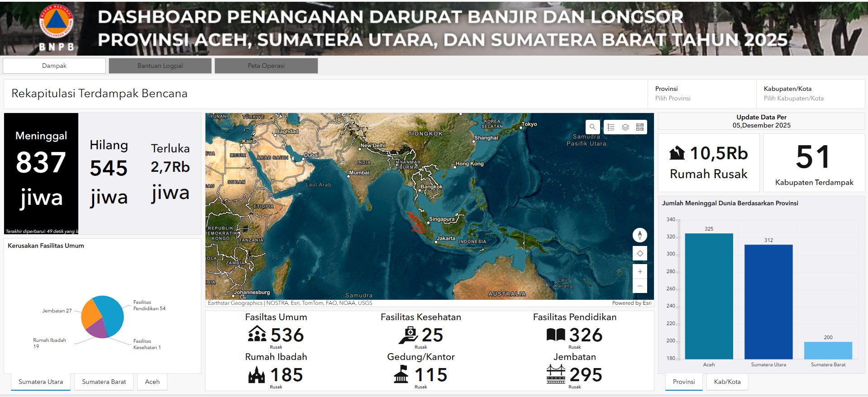Click the Gedung/Kantor building icon

(401, 374)
